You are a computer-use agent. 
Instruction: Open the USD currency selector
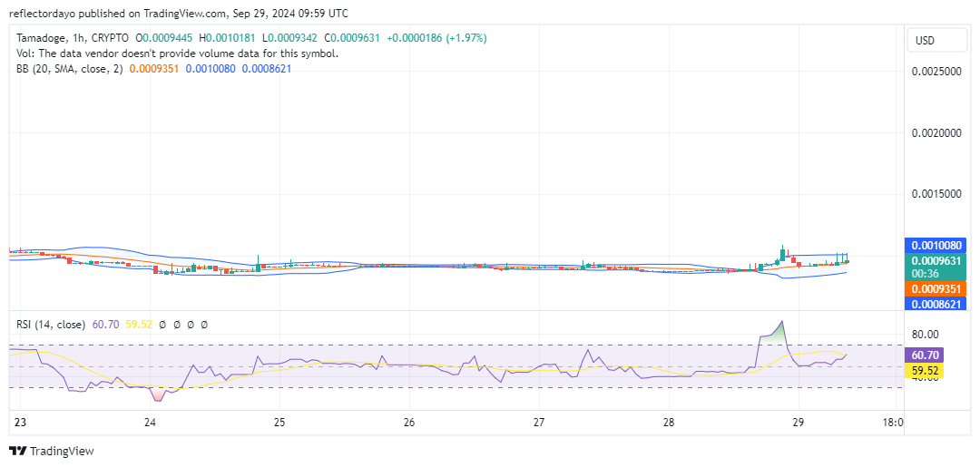coord(936,41)
